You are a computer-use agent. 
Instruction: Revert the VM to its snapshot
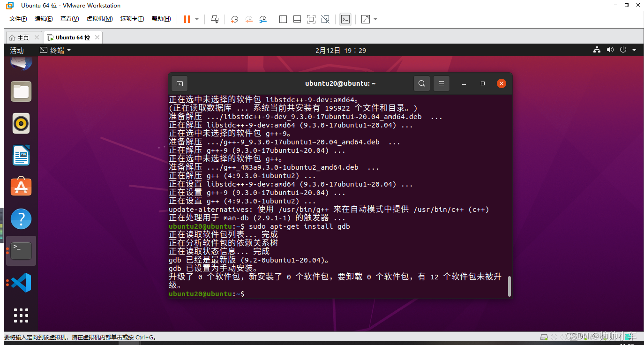pyautogui.click(x=249, y=19)
